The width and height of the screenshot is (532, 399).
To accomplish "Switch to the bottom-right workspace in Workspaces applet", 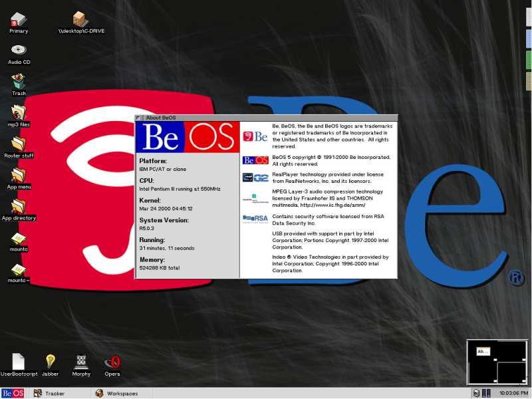I will tap(512, 372).
